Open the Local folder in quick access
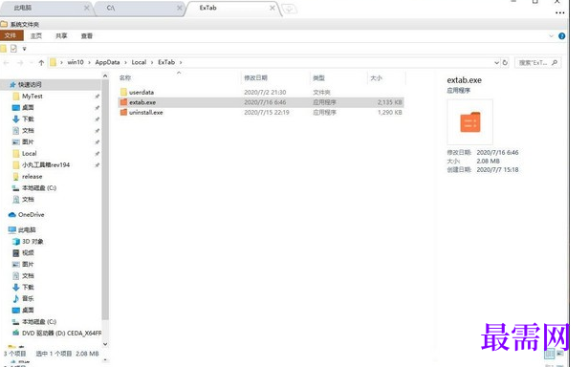 (x=30, y=154)
